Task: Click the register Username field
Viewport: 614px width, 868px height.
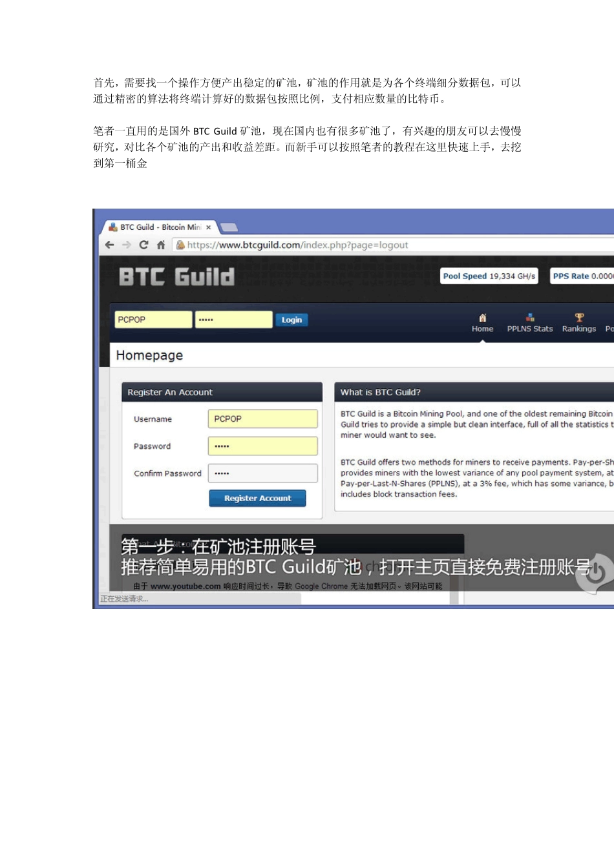Action: tap(262, 418)
